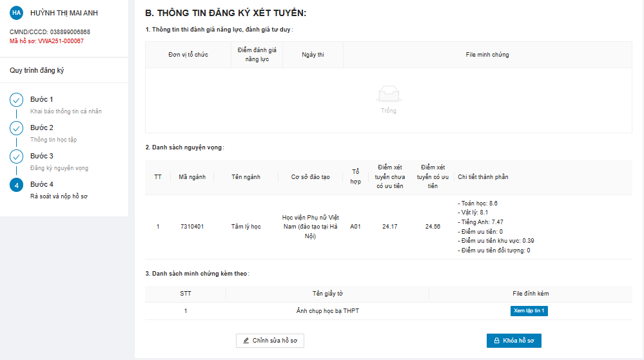Lock the application with Khóa hồ sơ
This screenshot has height=360, width=644.
click(514, 341)
